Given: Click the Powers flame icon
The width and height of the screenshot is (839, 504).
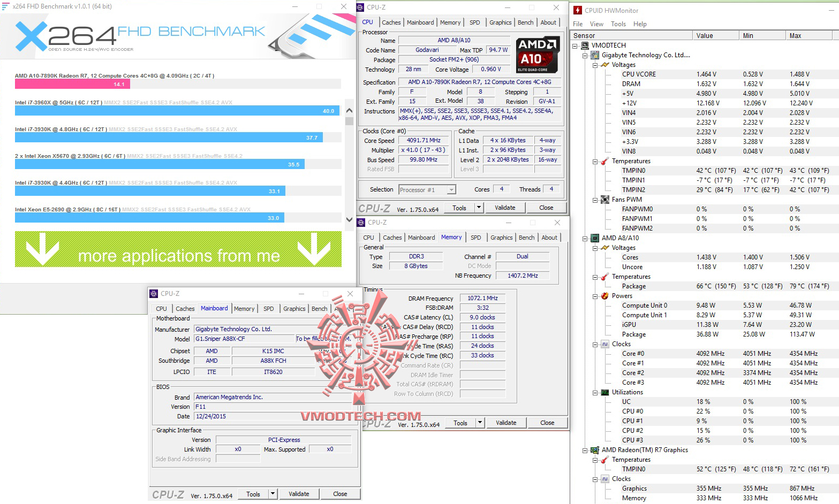Looking at the screenshot, I should click(605, 296).
